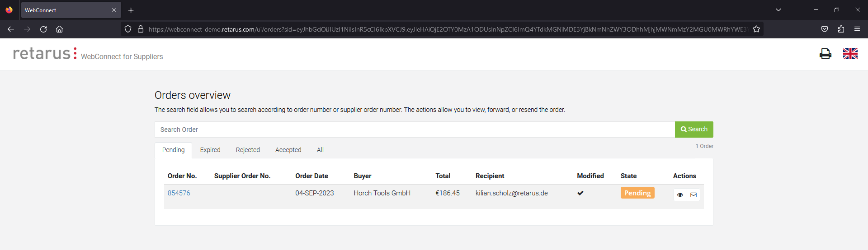The image size is (868, 250).
Task: Reload the page with the refresh icon
Action: click(x=43, y=29)
